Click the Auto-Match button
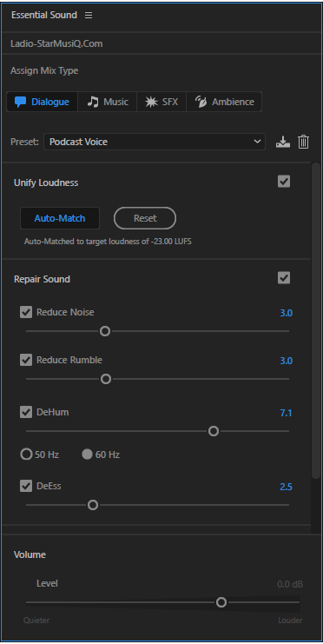Image resolution: width=323 pixels, height=644 pixels. click(x=60, y=218)
